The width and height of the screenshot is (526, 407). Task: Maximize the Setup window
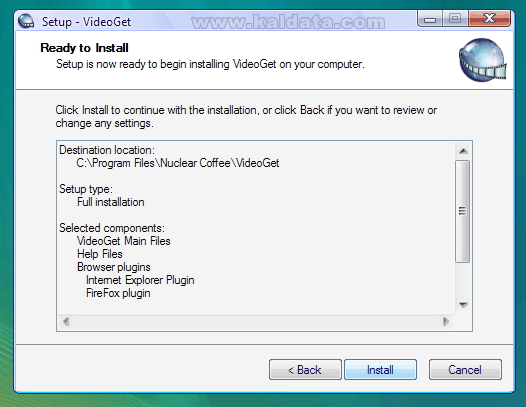tap(455, 19)
